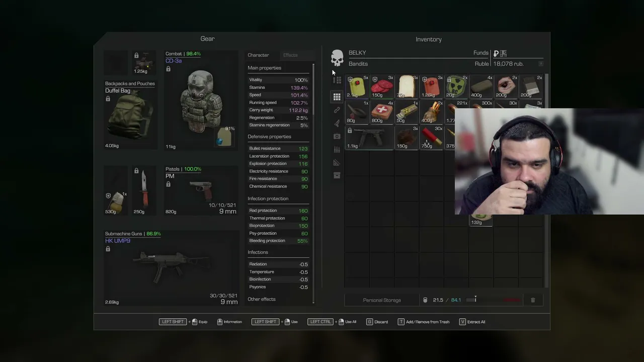Click the ruble currency symbol

click(496, 53)
